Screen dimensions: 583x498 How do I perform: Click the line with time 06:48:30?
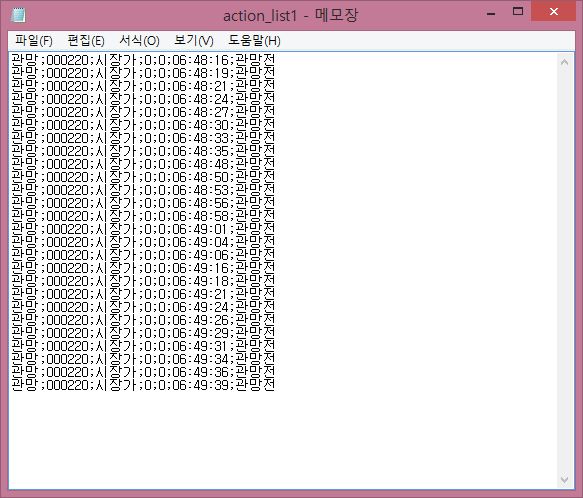[x=143, y=125]
